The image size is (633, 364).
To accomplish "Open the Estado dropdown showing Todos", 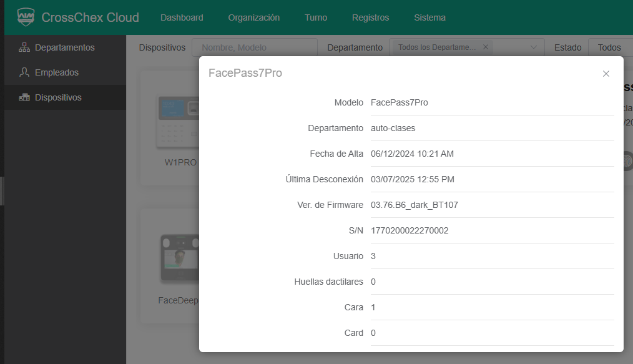I will coord(611,47).
